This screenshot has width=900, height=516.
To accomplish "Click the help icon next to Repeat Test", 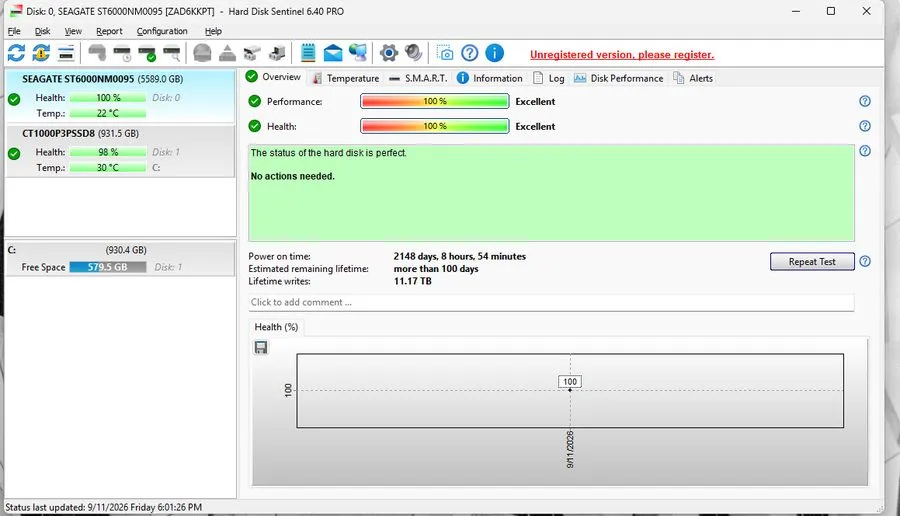I will (865, 261).
